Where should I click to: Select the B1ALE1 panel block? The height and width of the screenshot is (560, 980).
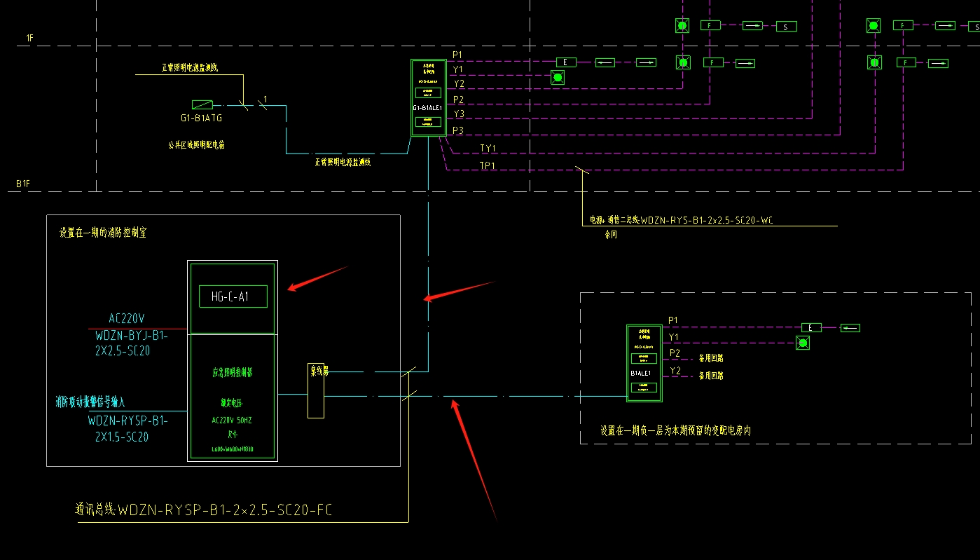[x=644, y=363]
